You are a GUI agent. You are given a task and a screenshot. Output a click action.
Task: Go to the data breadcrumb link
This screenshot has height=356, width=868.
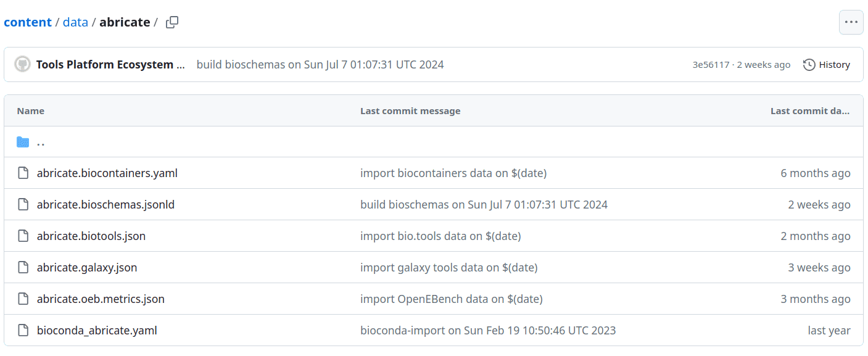coord(75,22)
